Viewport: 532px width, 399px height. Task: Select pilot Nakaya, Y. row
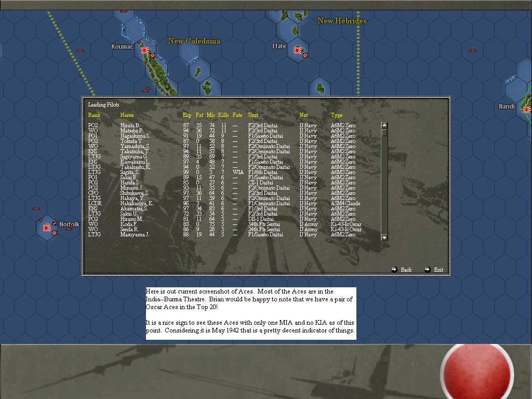222,198
